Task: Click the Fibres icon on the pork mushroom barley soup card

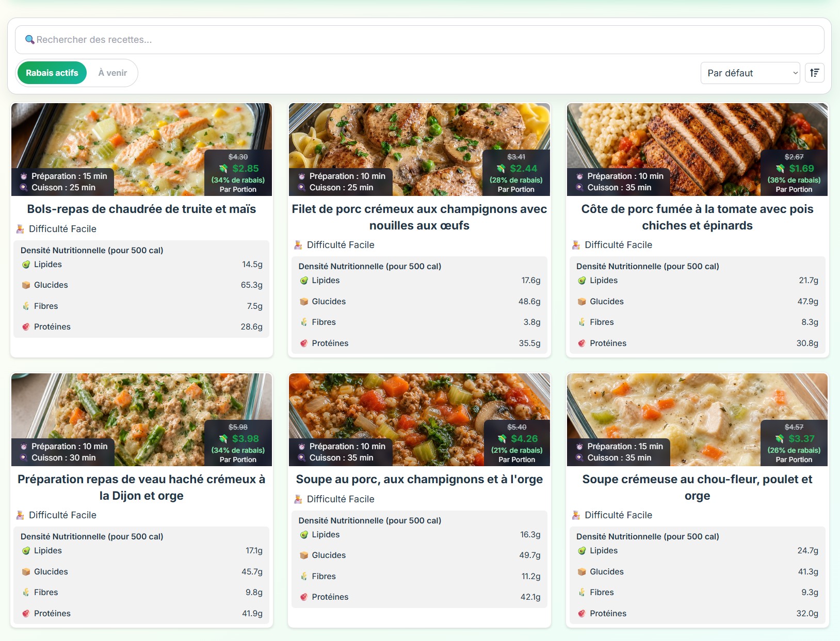Action: 304,577
